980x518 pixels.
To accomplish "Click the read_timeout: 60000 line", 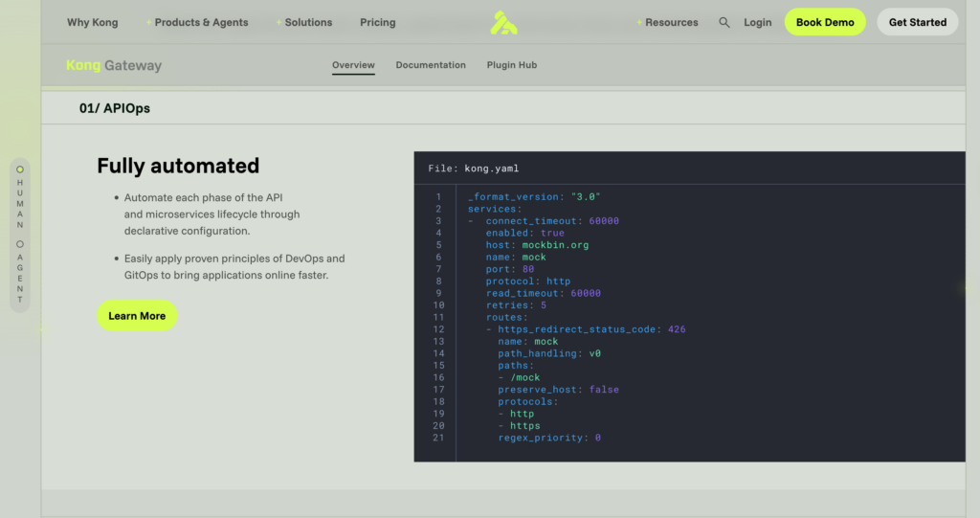I will (544, 293).
